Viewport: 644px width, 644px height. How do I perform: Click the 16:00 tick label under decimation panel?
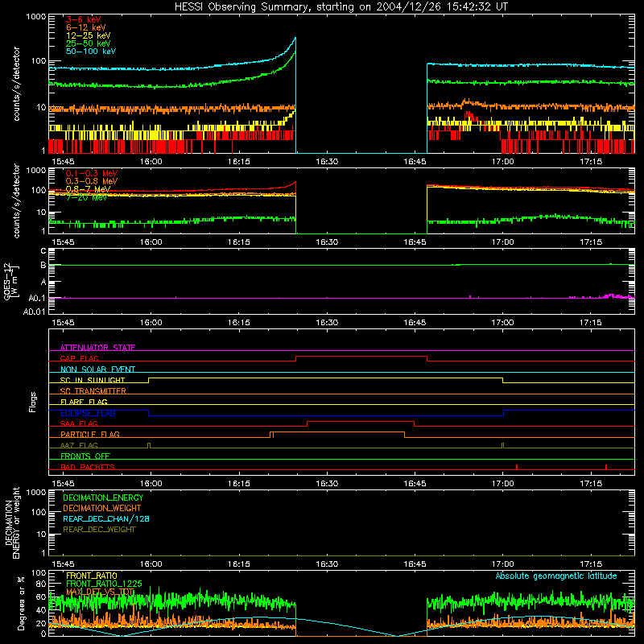coord(151,564)
